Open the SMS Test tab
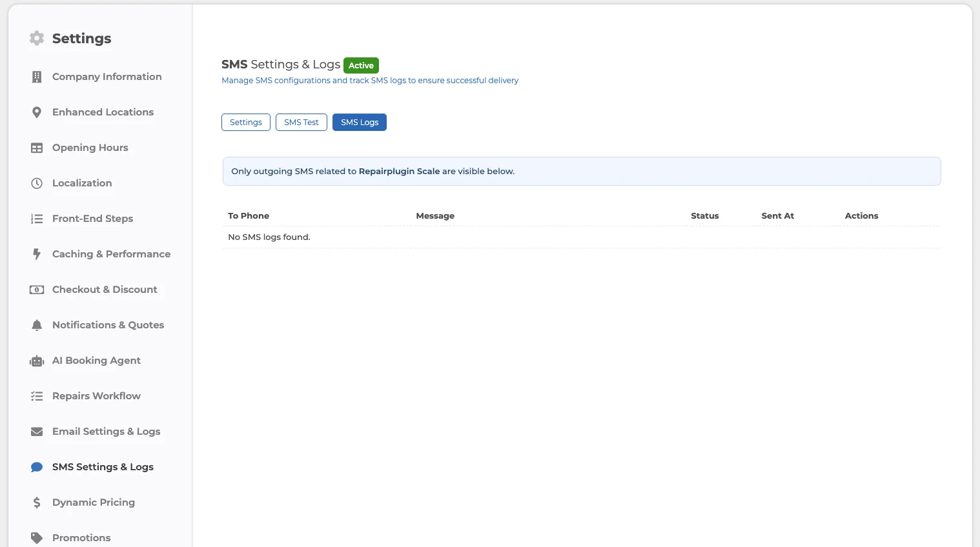 coord(301,123)
